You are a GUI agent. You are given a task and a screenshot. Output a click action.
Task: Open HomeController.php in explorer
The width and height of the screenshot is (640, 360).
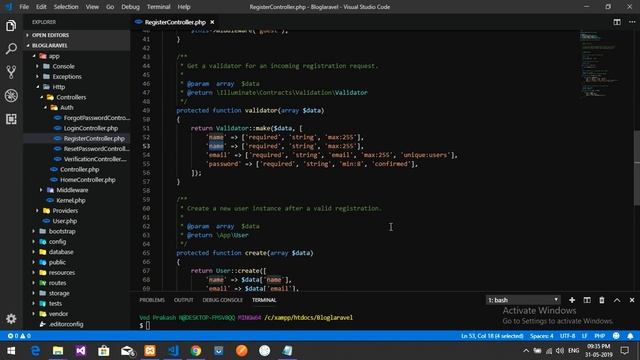[x=88, y=180]
